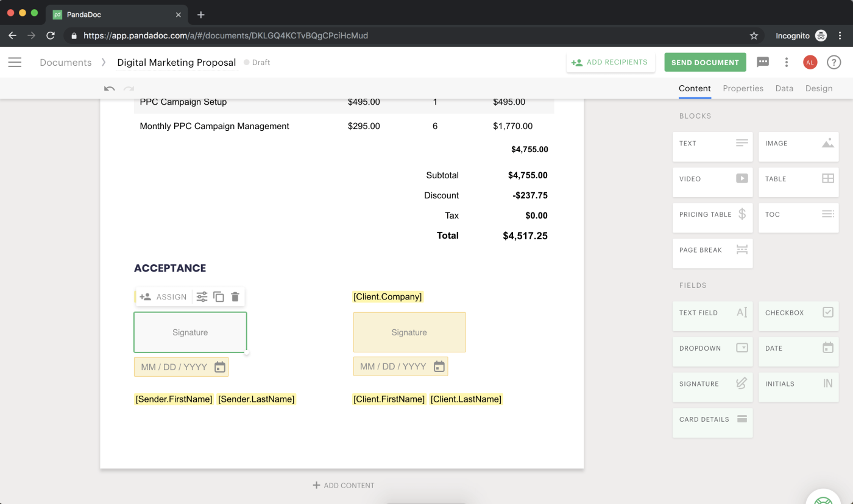Viewport: 853px width, 504px height.
Task: Click the [Sender.FirstName] variable
Action: coord(174,399)
